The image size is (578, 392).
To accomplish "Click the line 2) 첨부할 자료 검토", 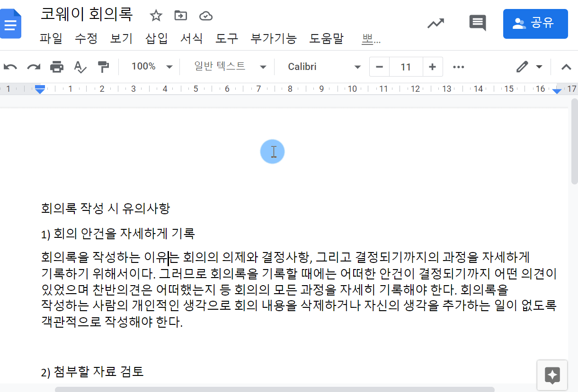I will point(92,372).
